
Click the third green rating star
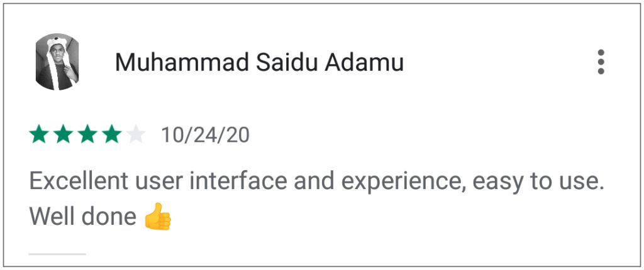pyautogui.click(x=87, y=134)
